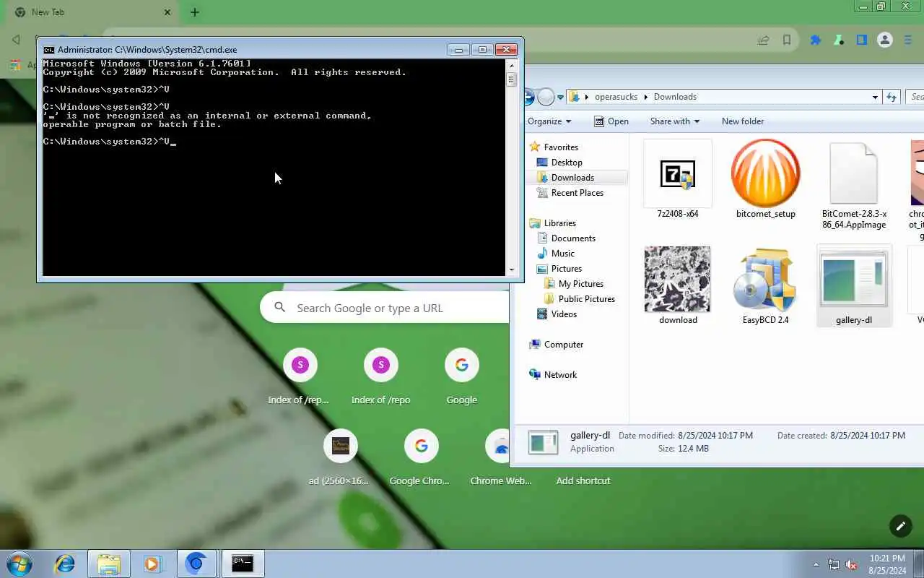Click the share page icon in browser
The height and width of the screenshot is (578, 924).
click(x=764, y=40)
